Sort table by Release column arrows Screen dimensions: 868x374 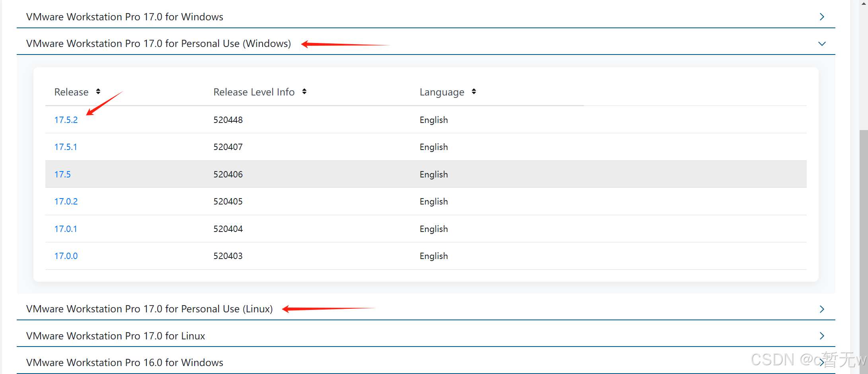click(98, 92)
